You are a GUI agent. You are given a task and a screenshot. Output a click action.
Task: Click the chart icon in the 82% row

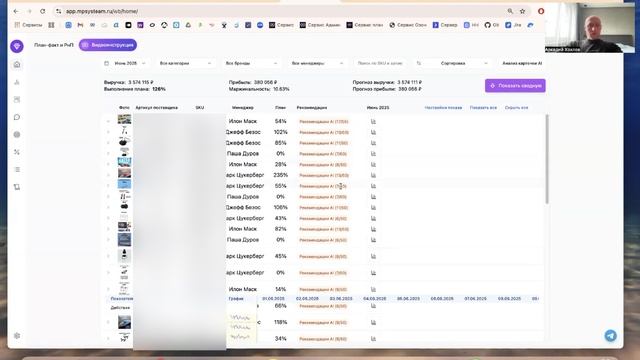pos(373,229)
